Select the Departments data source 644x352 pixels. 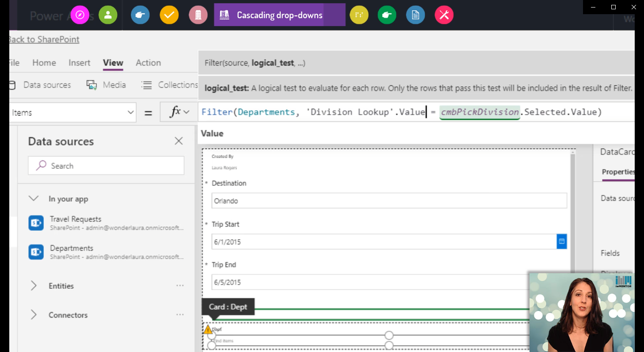coord(106,252)
